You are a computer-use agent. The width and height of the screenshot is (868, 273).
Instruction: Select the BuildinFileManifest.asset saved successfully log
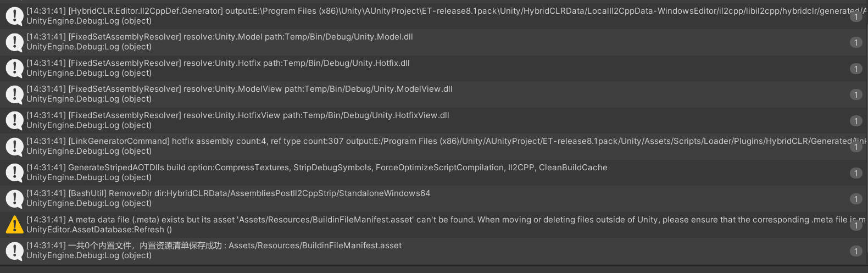(x=434, y=250)
